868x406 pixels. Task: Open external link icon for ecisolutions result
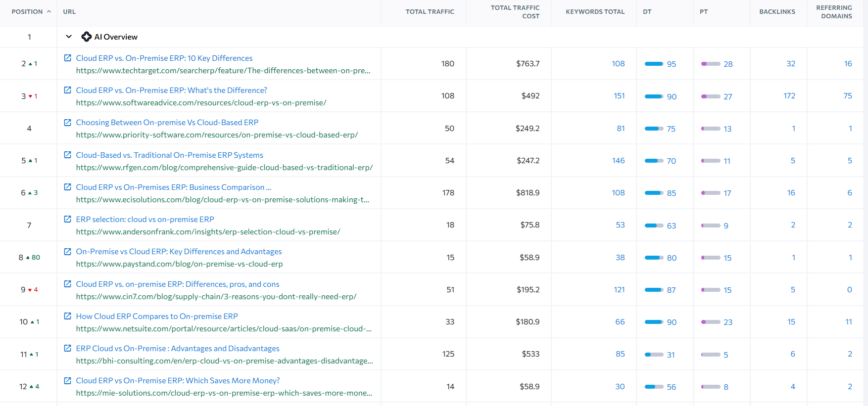coord(68,187)
